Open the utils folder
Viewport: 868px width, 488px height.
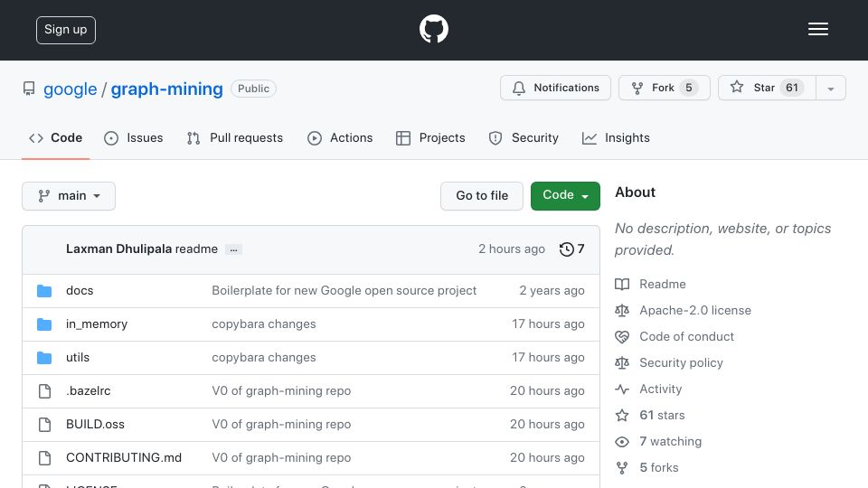78,358
